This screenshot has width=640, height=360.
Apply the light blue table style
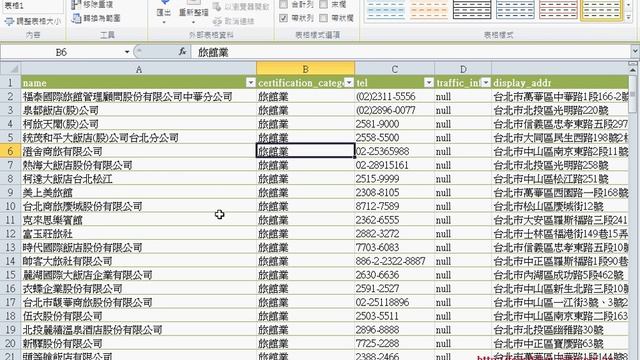[386, 10]
